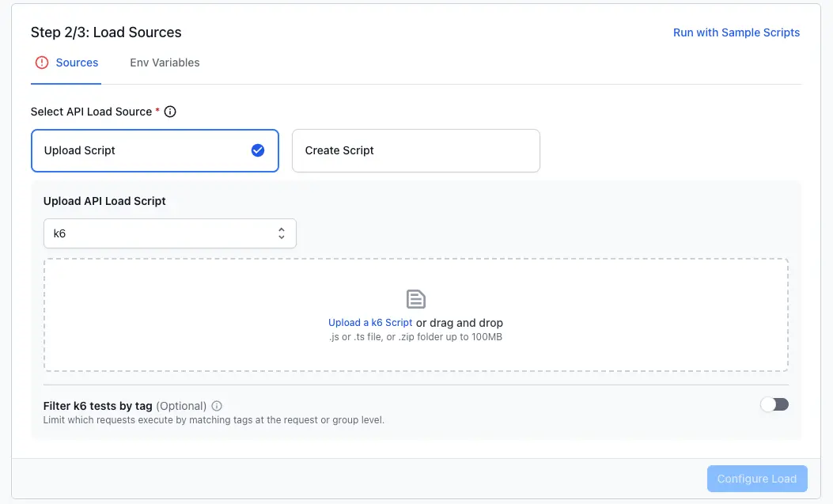Click the blue checkmark on Upload Script card
The width and height of the screenshot is (833, 504).
[x=258, y=150]
